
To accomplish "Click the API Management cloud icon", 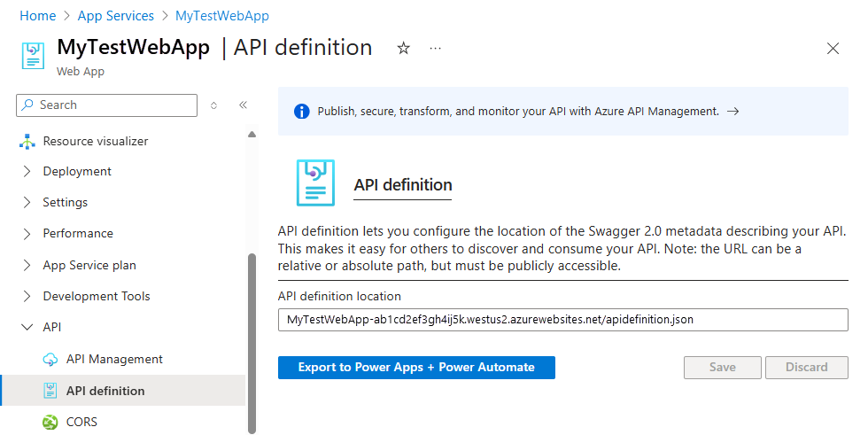I will click(x=50, y=359).
